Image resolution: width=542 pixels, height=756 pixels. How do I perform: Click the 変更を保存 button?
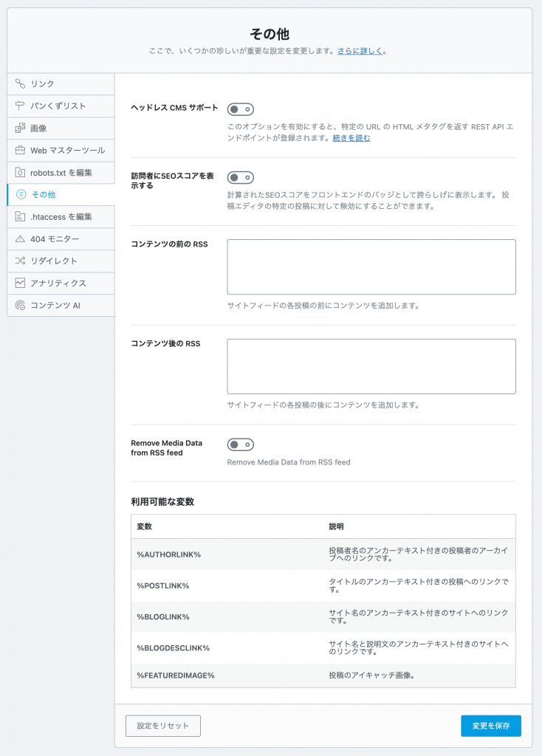tap(491, 726)
